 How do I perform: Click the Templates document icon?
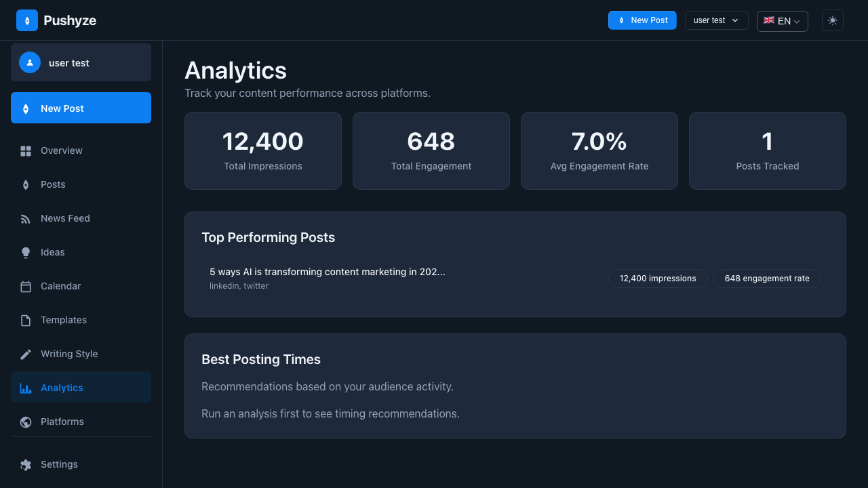point(26,320)
